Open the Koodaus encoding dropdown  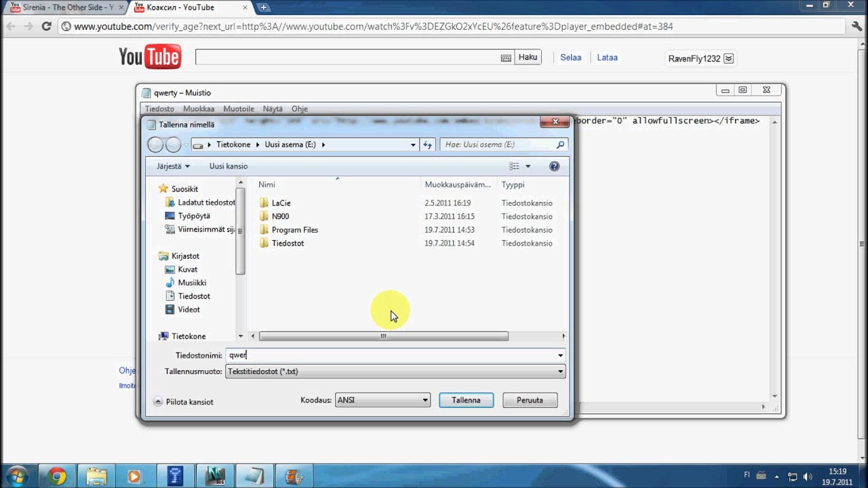click(x=382, y=400)
